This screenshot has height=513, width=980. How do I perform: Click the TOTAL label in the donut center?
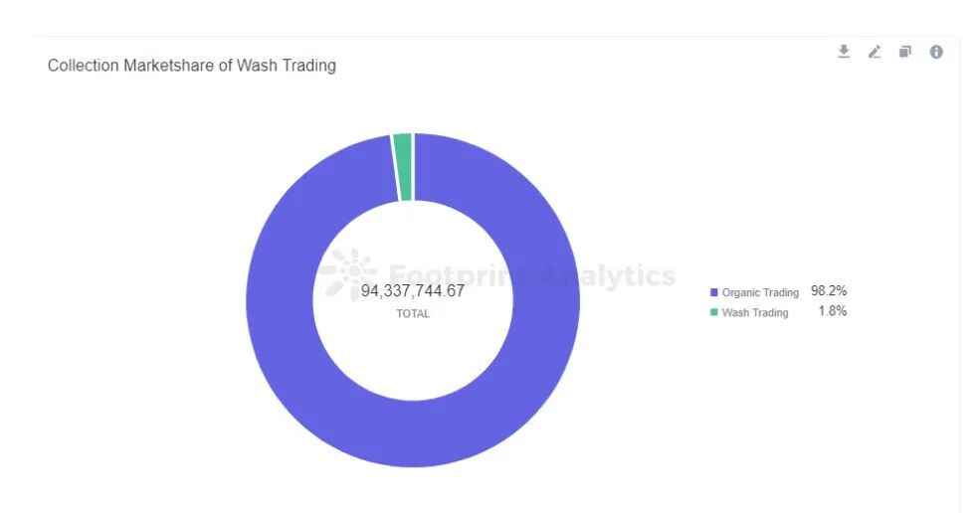(x=413, y=314)
